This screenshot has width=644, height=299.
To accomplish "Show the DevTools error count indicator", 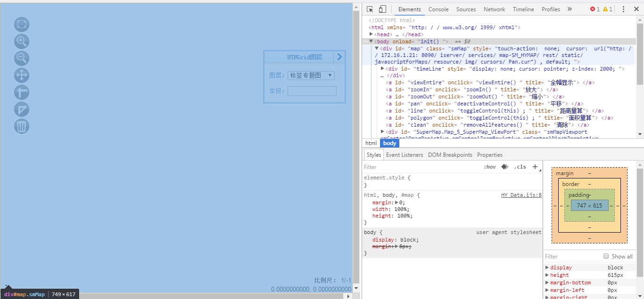I will click(595, 9).
